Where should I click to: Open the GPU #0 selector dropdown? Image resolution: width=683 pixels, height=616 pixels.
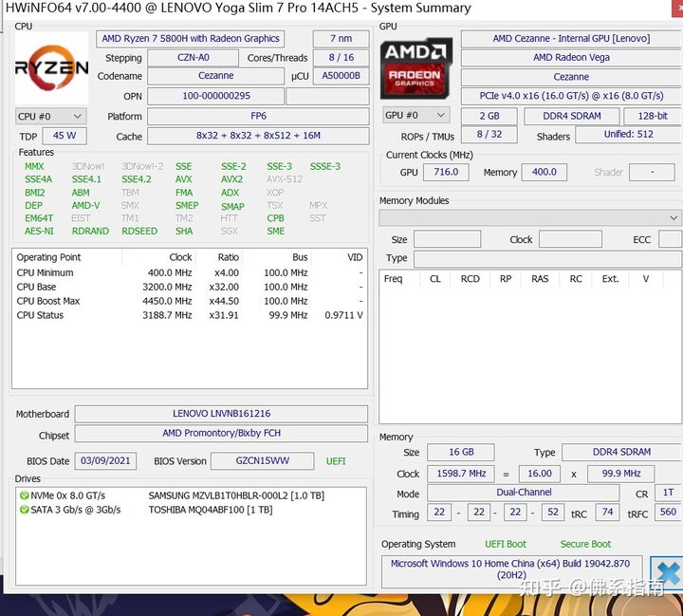pyautogui.click(x=416, y=115)
